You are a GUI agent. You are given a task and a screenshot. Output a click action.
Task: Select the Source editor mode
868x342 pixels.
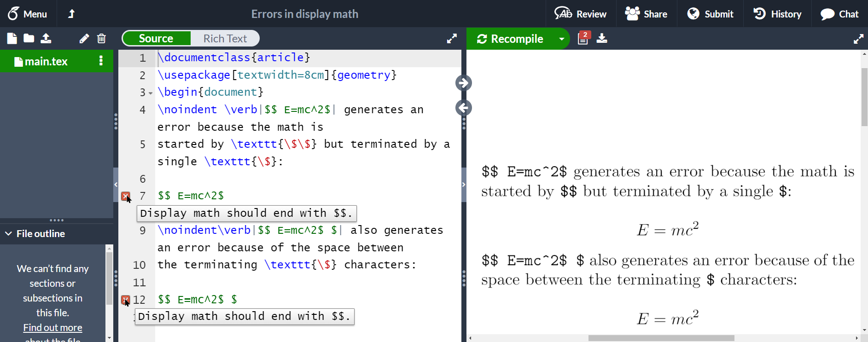(x=157, y=39)
